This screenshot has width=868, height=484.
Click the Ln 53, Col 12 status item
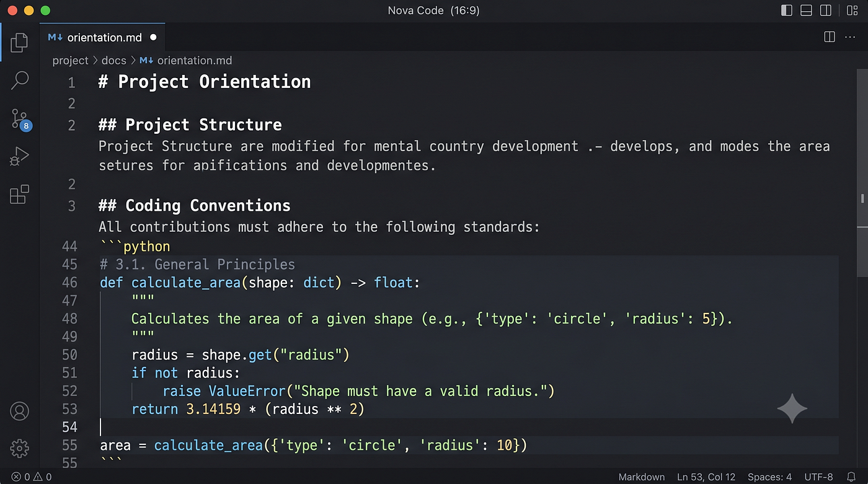tap(706, 477)
